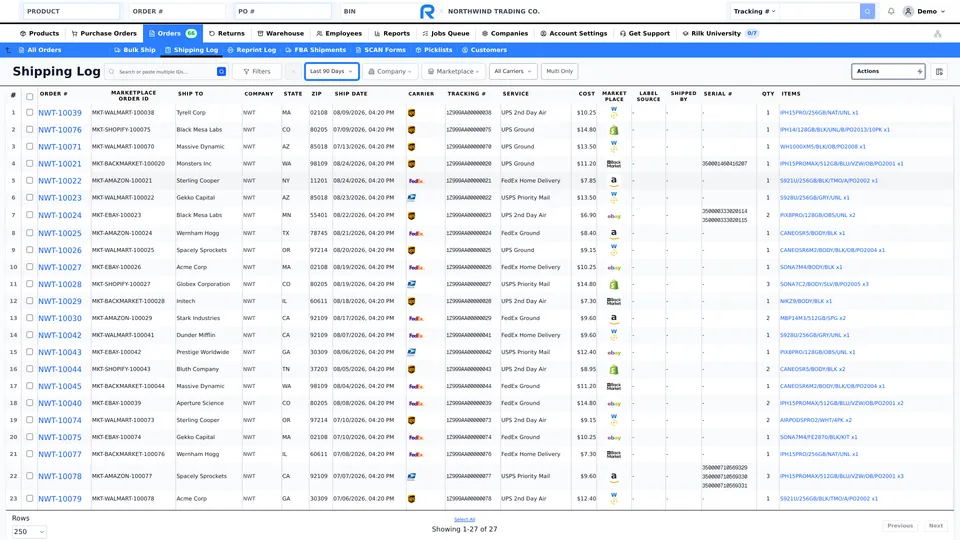
Task: Click the Back Market icon on row NWT-10021
Action: pos(613,164)
